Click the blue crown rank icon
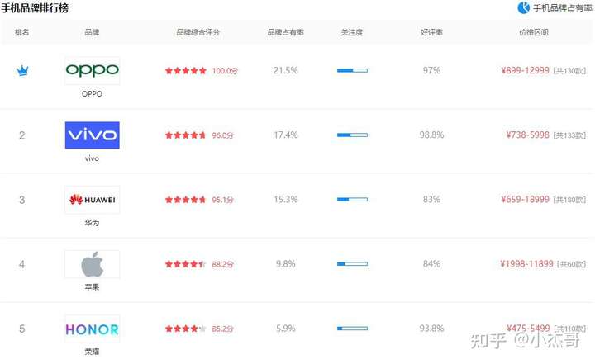 [22, 70]
